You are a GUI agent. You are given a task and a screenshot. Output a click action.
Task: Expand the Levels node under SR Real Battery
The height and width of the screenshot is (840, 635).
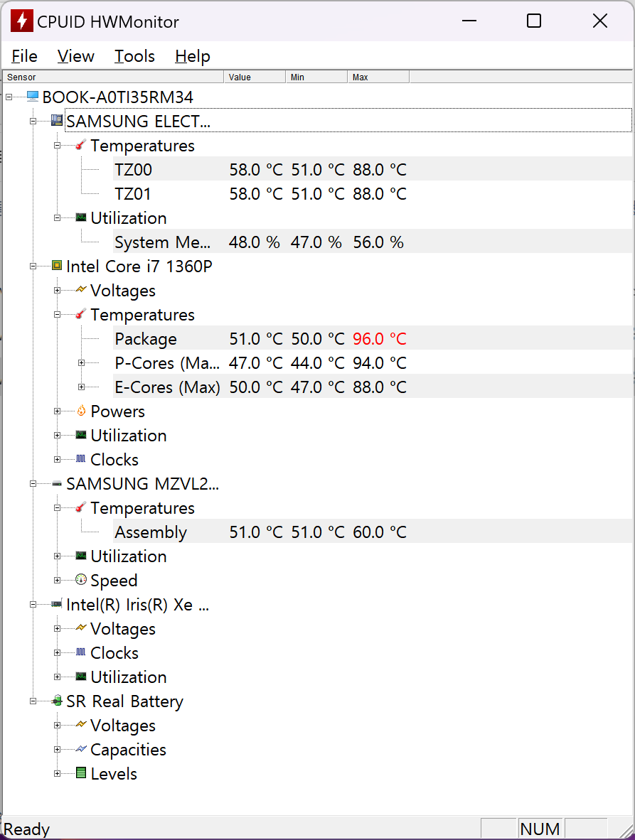pos(58,774)
